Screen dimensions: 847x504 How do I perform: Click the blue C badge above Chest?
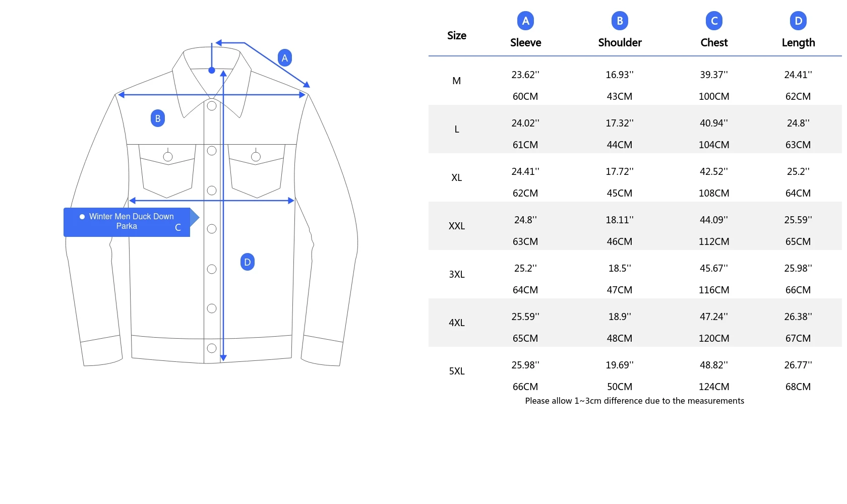point(714,21)
